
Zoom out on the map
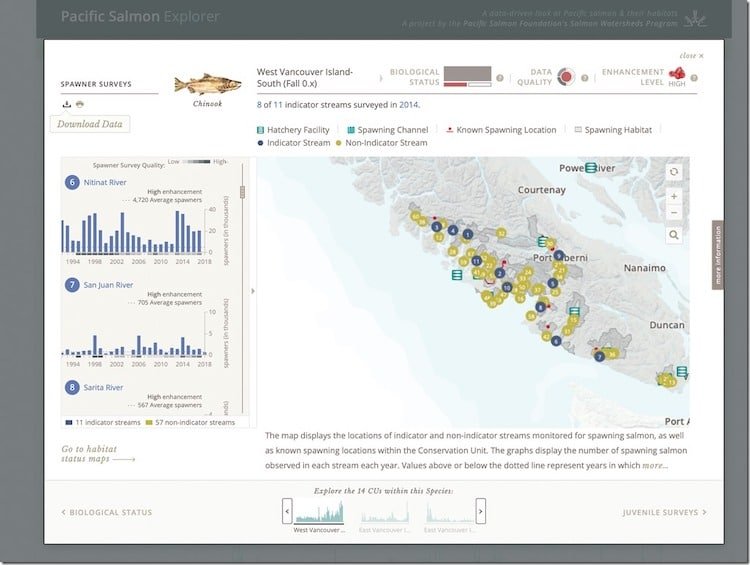[x=674, y=212]
